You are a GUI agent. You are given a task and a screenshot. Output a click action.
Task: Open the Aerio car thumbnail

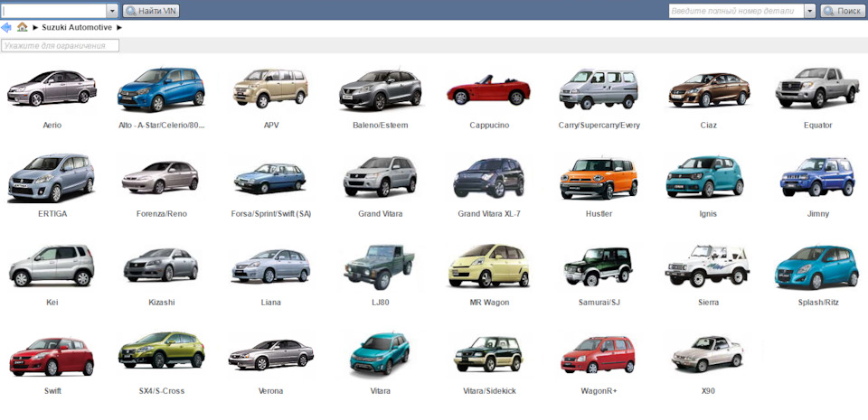52,88
